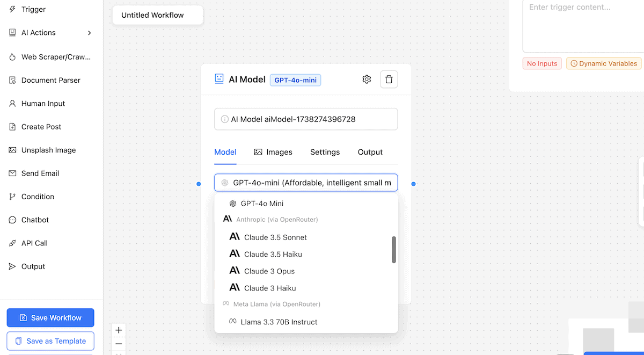Expand the AI Actions submenu chevron
The width and height of the screenshot is (644, 355).
[x=90, y=33]
